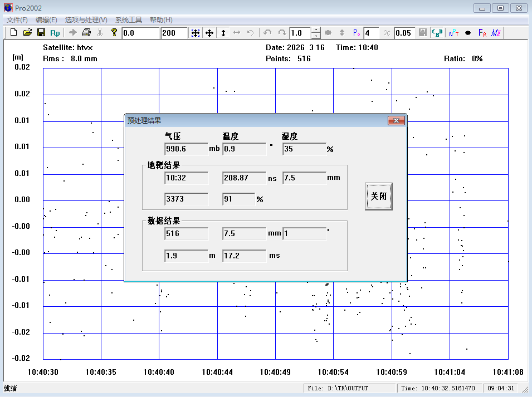Click the floppy disk save icon
Viewport: 532px width, 397px height.
tap(41, 33)
